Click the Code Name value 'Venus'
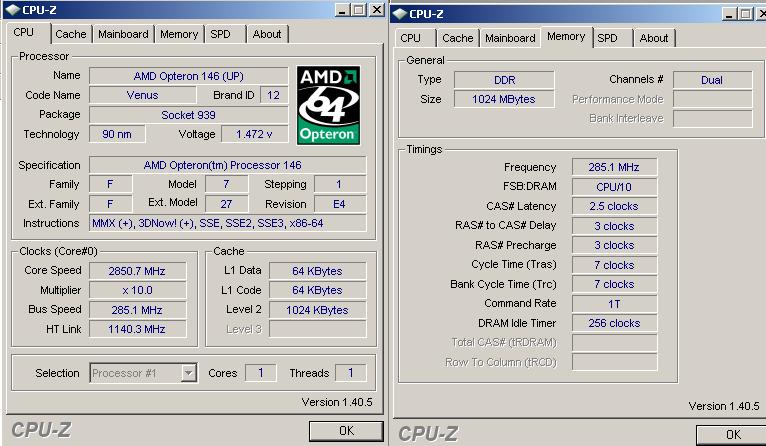The image size is (766, 446). click(142, 95)
